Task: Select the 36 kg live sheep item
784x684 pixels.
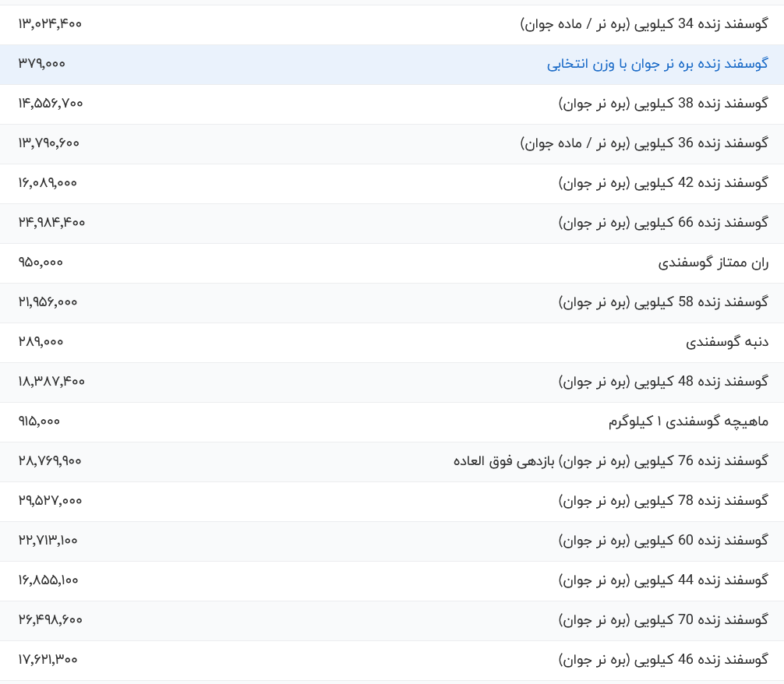Action: (644, 143)
